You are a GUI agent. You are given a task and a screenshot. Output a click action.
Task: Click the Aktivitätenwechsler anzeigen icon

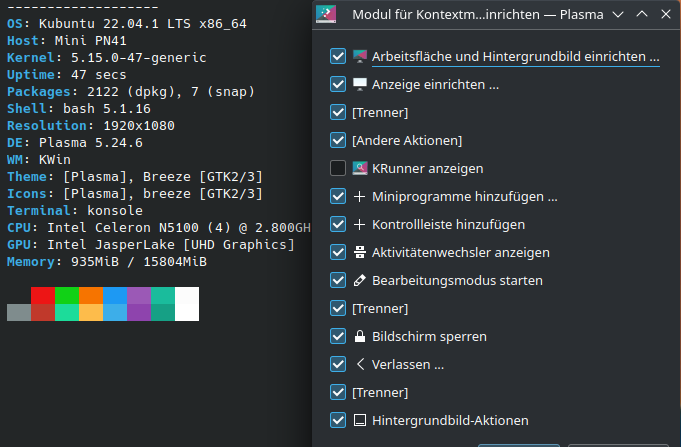360,252
